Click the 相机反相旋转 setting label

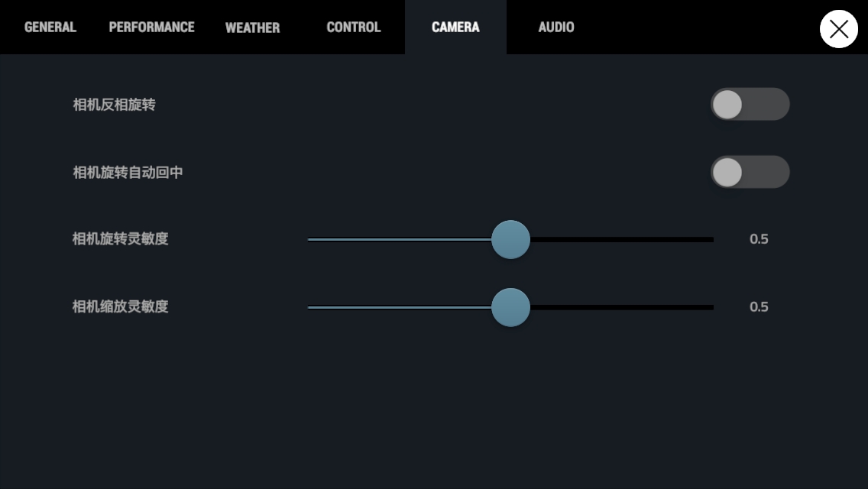point(114,105)
